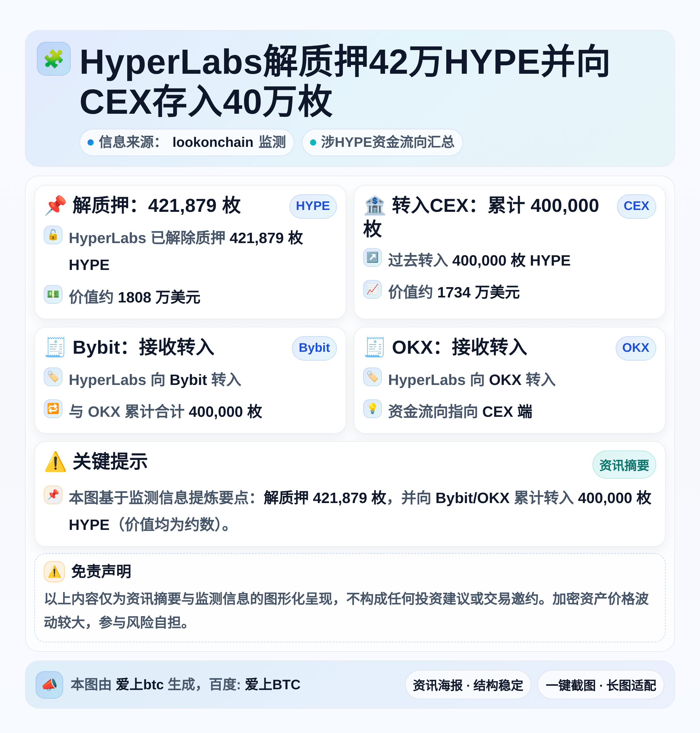Click the warning icon beside 免责声明
The height and width of the screenshot is (733, 700).
54,571
